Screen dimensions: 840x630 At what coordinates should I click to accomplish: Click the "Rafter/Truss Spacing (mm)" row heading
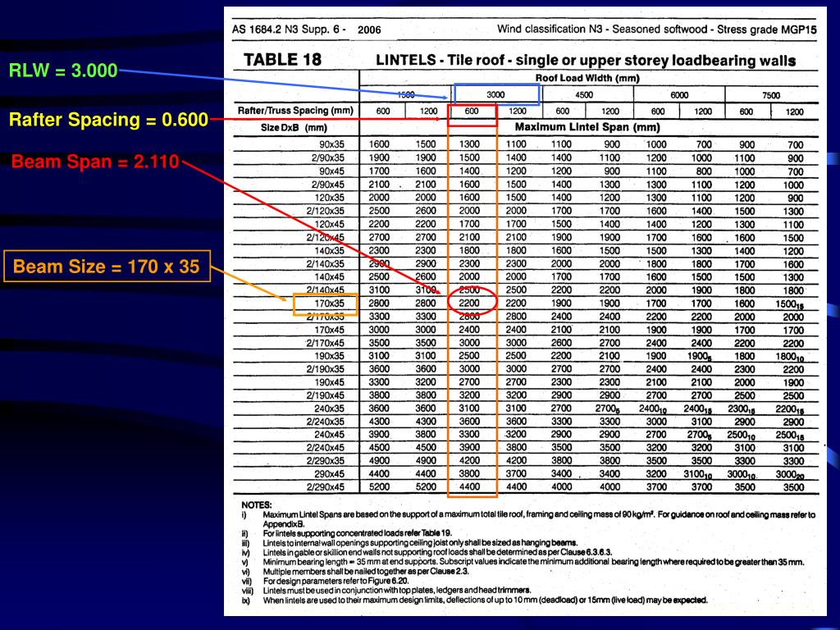tap(295, 111)
